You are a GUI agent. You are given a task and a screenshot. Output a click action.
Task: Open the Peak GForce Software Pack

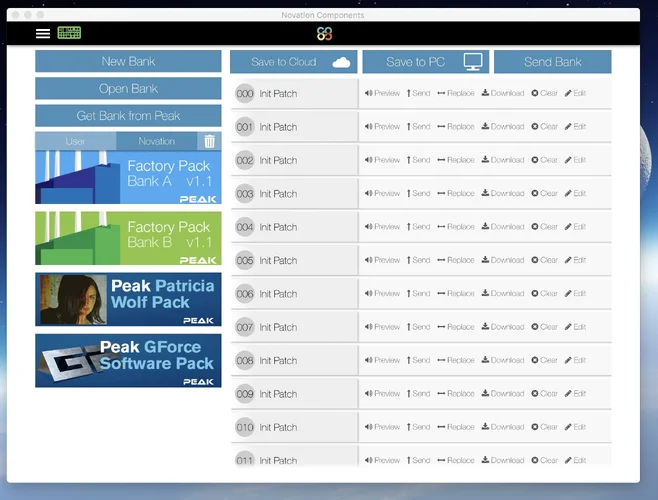point(128,361)
